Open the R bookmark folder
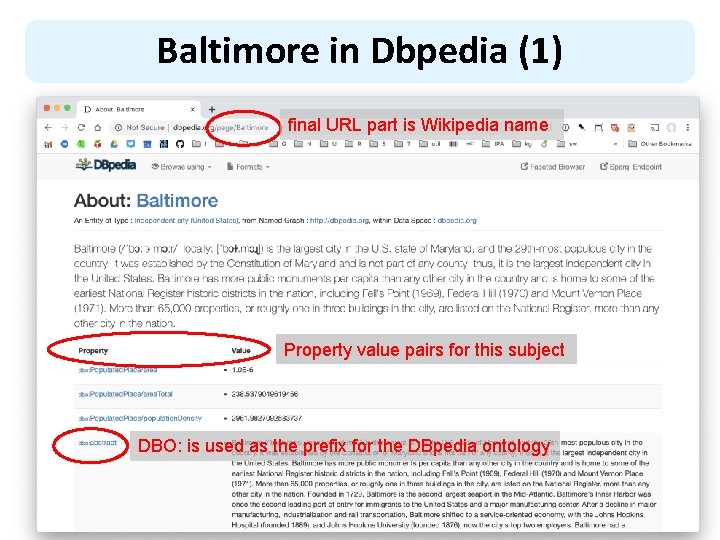The height and width of the screenshot is (540, 720). tap(353, 144)
